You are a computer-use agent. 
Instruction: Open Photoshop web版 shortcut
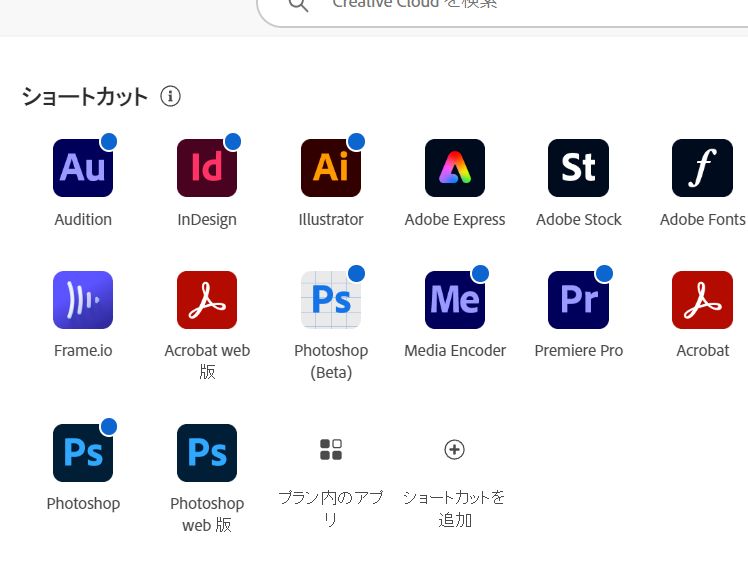207,453
